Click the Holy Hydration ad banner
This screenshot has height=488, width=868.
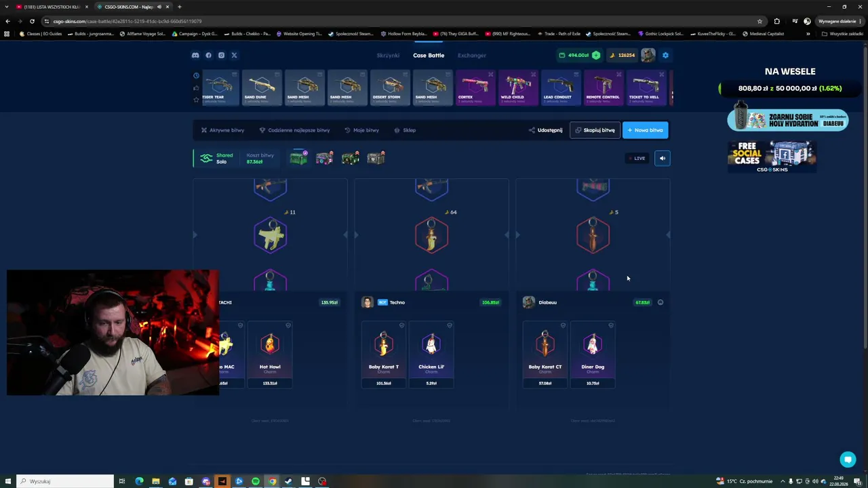tap(788, 119)
